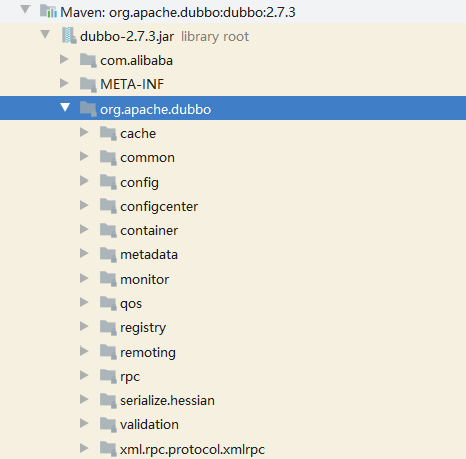Click the registry package folder icon
This screenshot has height=459, width=466.
click(x=108, y=328)
